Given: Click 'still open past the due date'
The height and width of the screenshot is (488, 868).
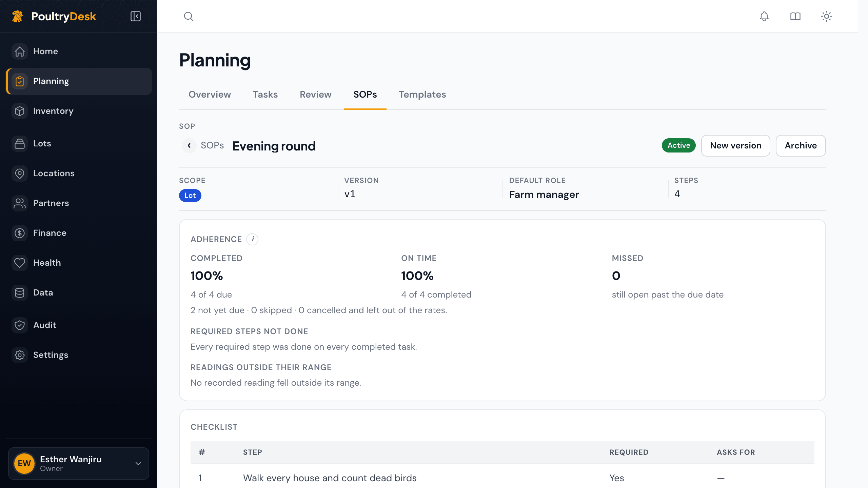Looking at the screenshot, I should point(668,295).
